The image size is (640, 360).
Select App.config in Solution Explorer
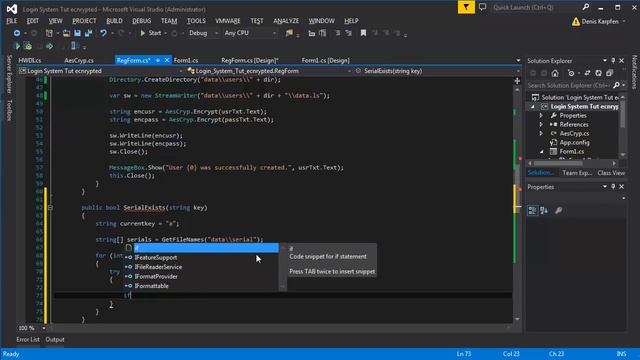pos(574,142)
